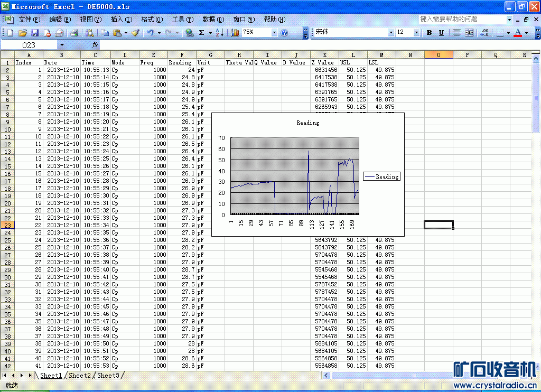Paste using the clipboard icon
This screenshot has height=392, width=541.
(x=117, y=33)
